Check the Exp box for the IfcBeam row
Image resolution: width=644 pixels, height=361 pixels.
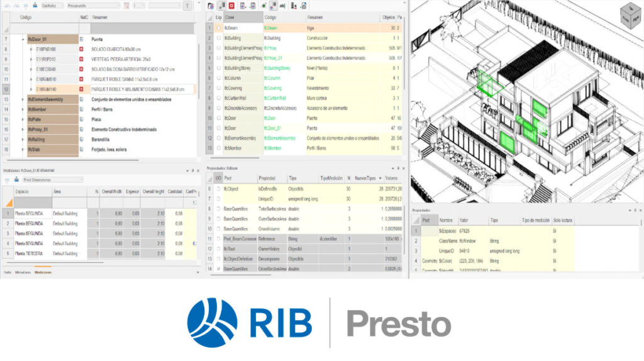coord(219,28)
